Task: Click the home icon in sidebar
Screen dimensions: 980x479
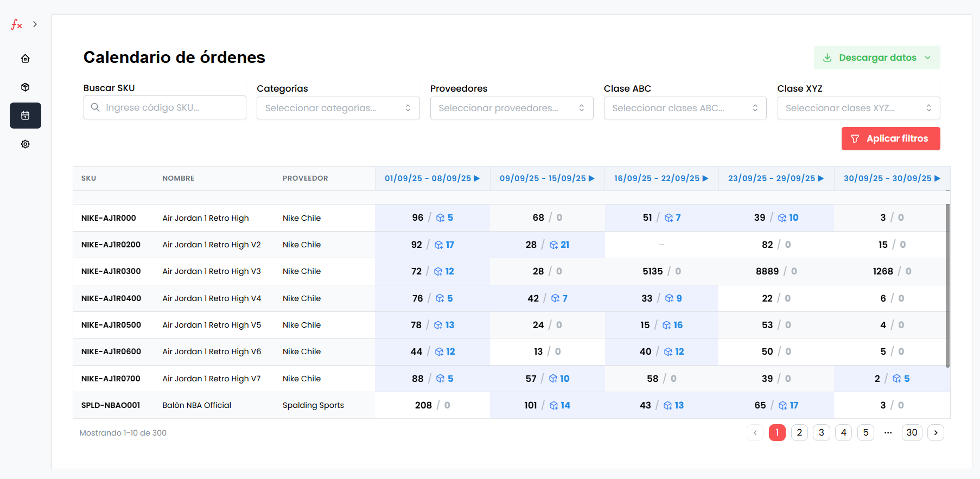Action: (25, 59)
